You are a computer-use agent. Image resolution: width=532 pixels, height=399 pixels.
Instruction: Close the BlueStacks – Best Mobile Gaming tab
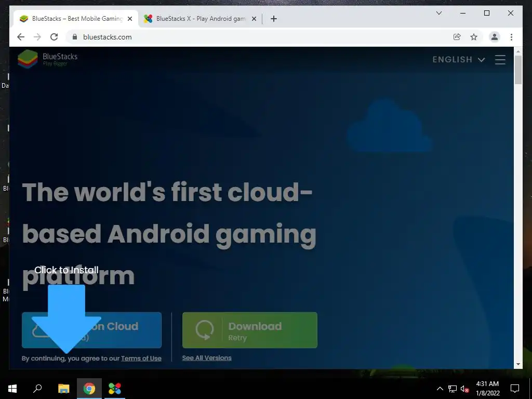129,19
